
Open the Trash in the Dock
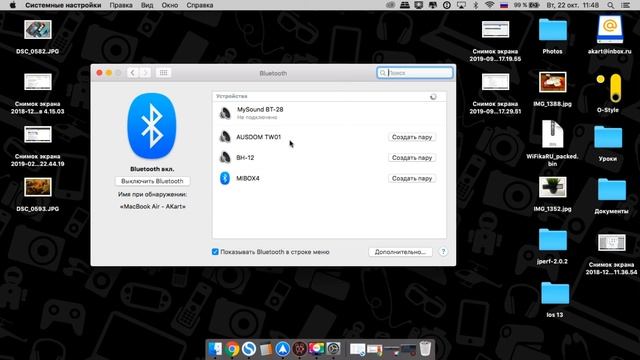tap(425, 349)
